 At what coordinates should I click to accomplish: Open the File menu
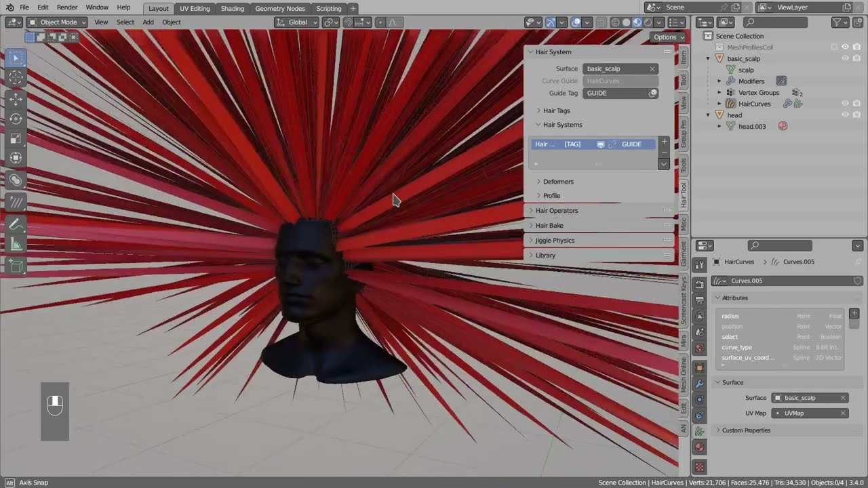[x=24, y=7]
